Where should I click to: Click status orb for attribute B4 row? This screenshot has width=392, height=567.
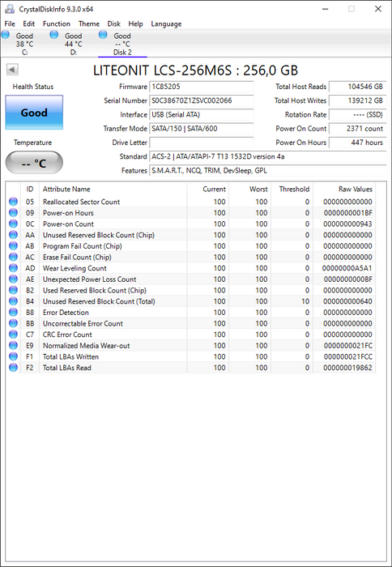14,301
